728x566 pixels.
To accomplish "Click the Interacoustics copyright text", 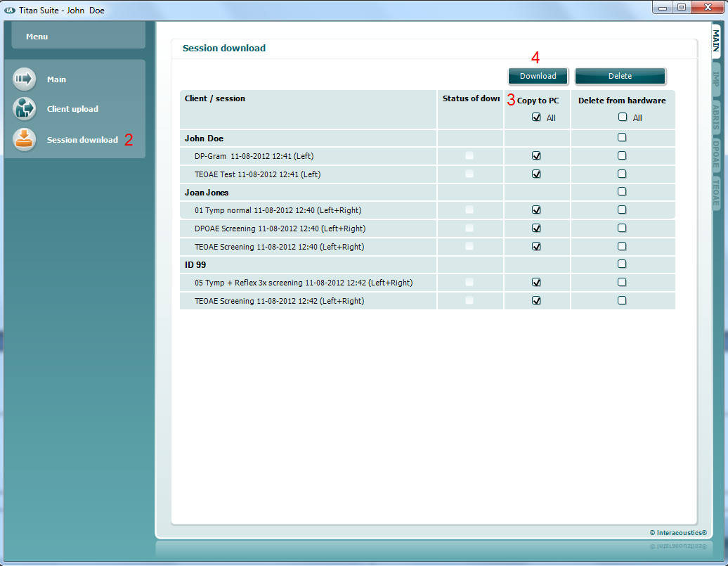I will 678,533.
